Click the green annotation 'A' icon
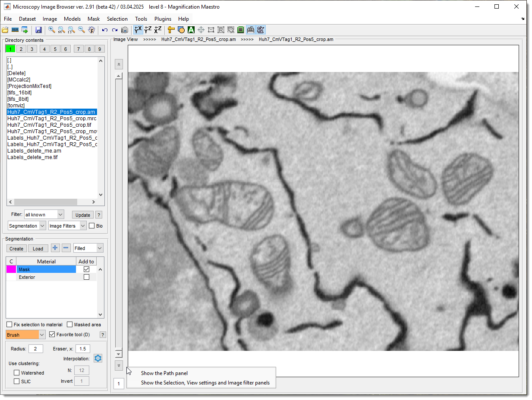532x400 pixels. pyautogui.click(x=191, y=30)
